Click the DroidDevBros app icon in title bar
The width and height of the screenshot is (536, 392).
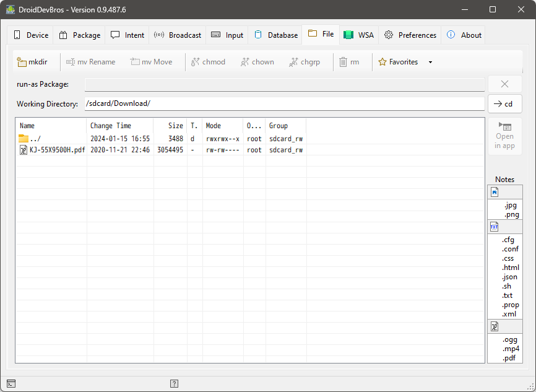(11, 9)
